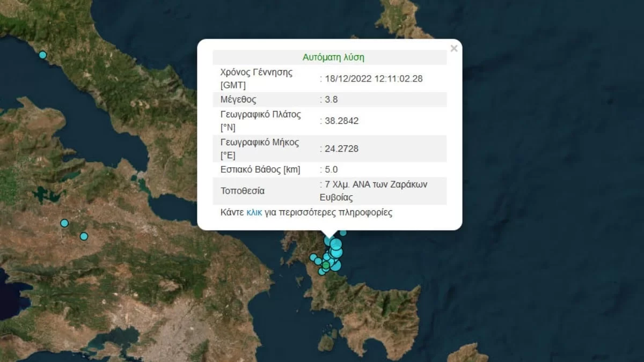Select the largest earthquake marker near Evia coast
The width and height of the screenshot is (644, 362).
[335, 245]
